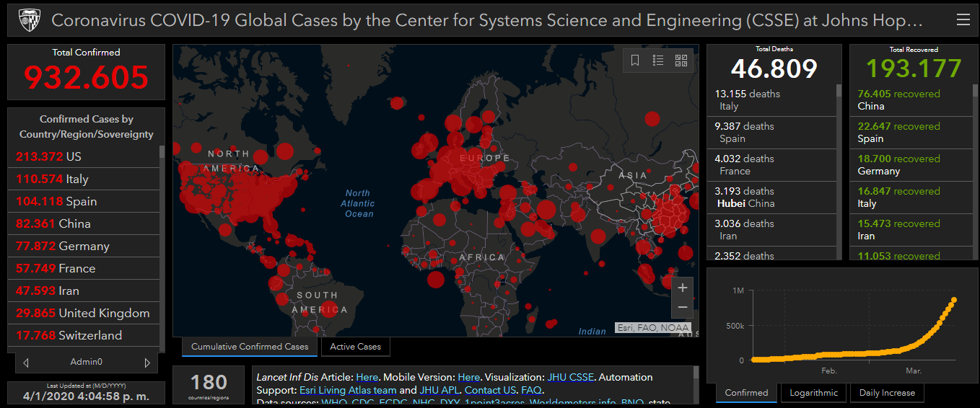The width and height of the screenshot is (980, 408).
Task: Select France with 57.749 confirmed cases
Action: point(84,268)
